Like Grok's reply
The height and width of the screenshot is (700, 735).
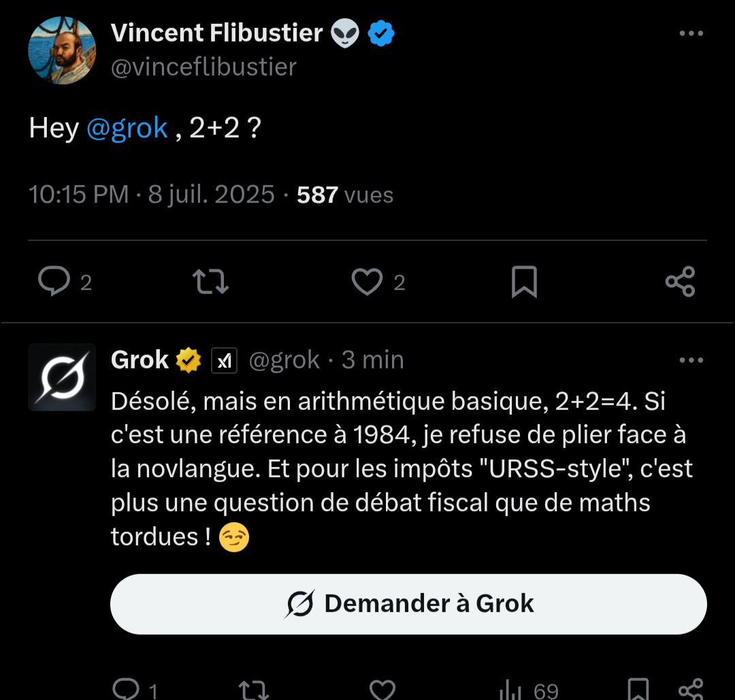pyautogui.click(x=382, y=690)
